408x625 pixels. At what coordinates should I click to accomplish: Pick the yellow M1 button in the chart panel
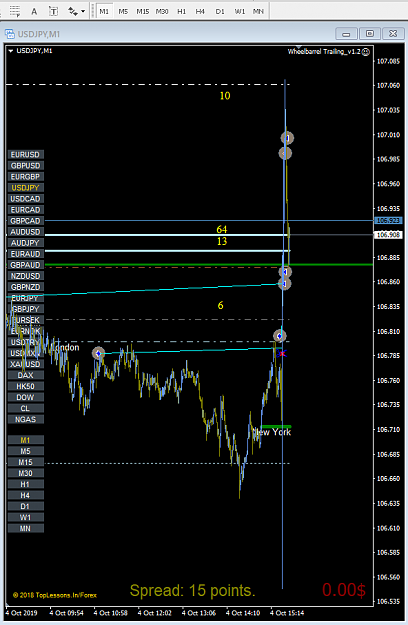tap(26, 440)
